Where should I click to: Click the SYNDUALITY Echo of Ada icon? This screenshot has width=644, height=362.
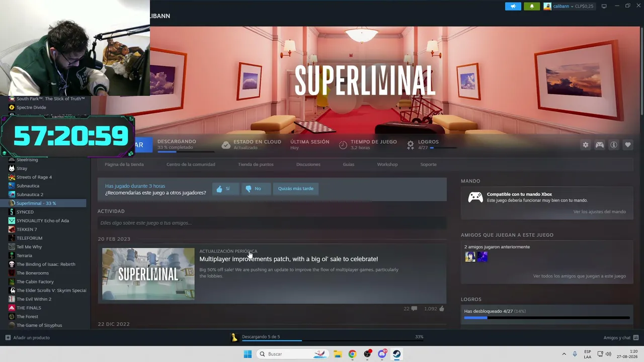[12, 221]
